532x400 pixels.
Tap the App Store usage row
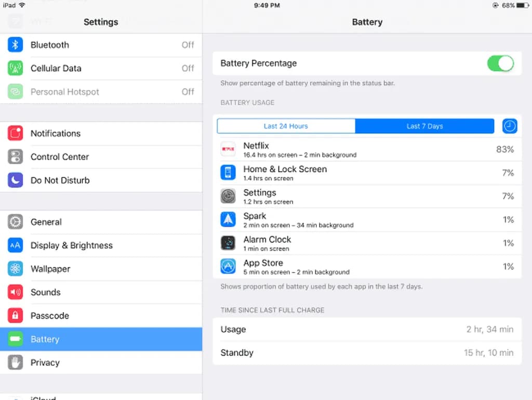[367, 266]
